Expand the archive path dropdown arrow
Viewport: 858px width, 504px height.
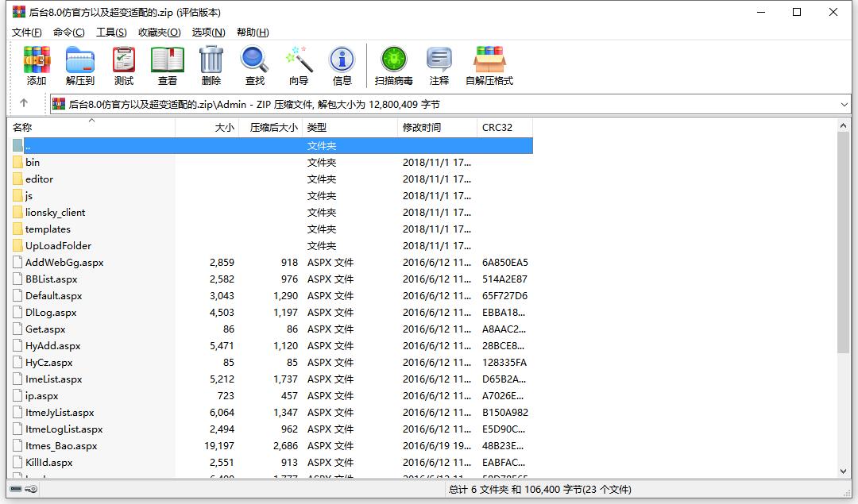[x=844, y=104]
